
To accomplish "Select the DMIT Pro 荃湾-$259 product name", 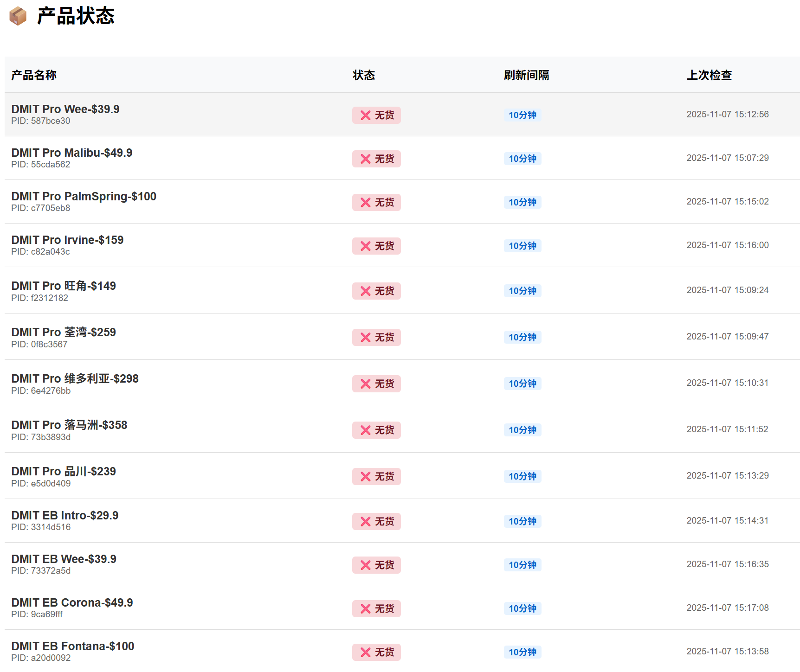I will click(64, 332).
